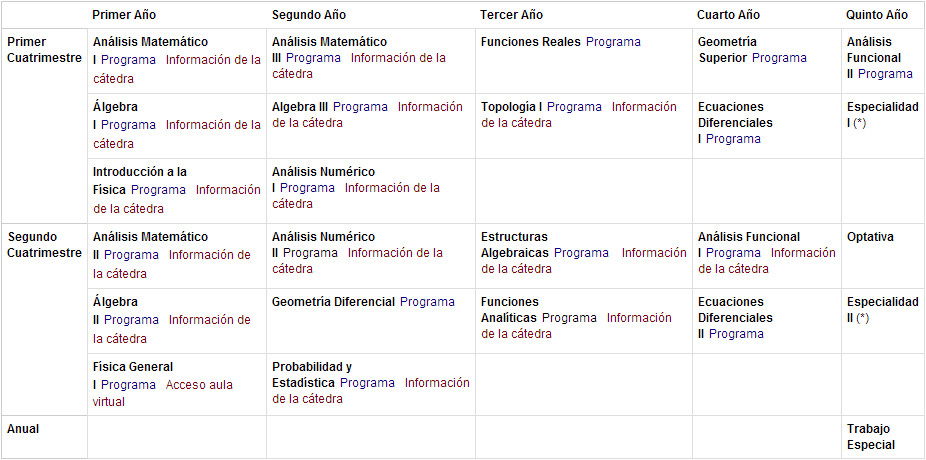Open Programa link for Análisis Matemático II

[131, 255]
